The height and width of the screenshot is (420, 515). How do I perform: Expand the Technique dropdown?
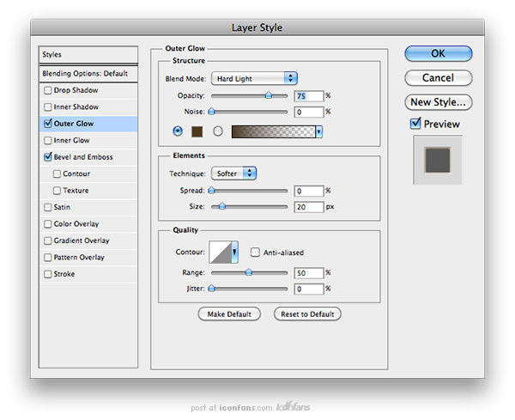pyautogui.click(x=234, y=173)
